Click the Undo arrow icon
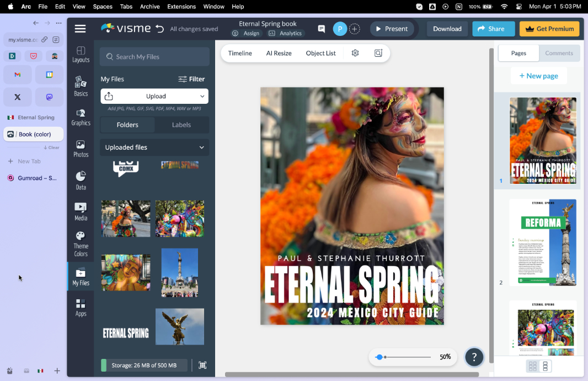The width and height of the screenshot is (588, 381). pyautogui.click(x=160, y=29)
